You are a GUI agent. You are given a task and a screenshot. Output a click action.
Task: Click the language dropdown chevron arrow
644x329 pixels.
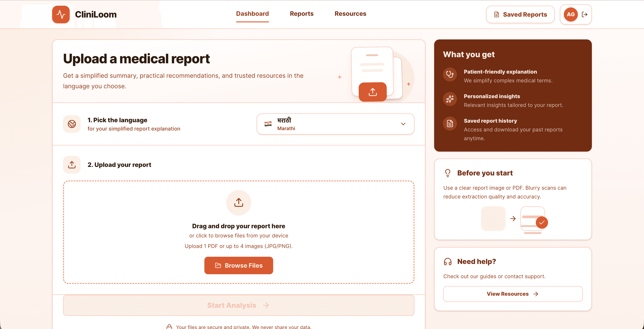pyautogui.click(x=403, y=124)
